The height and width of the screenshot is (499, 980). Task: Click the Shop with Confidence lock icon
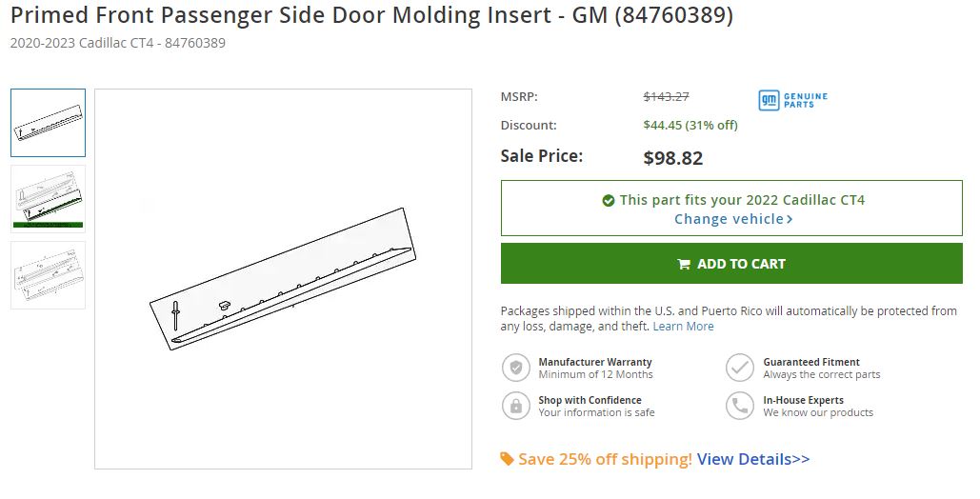[x=515, y=406]
